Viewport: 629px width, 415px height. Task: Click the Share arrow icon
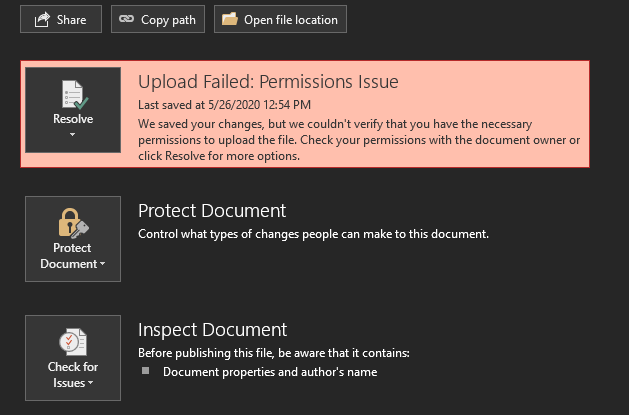click(x=41, y=19)
